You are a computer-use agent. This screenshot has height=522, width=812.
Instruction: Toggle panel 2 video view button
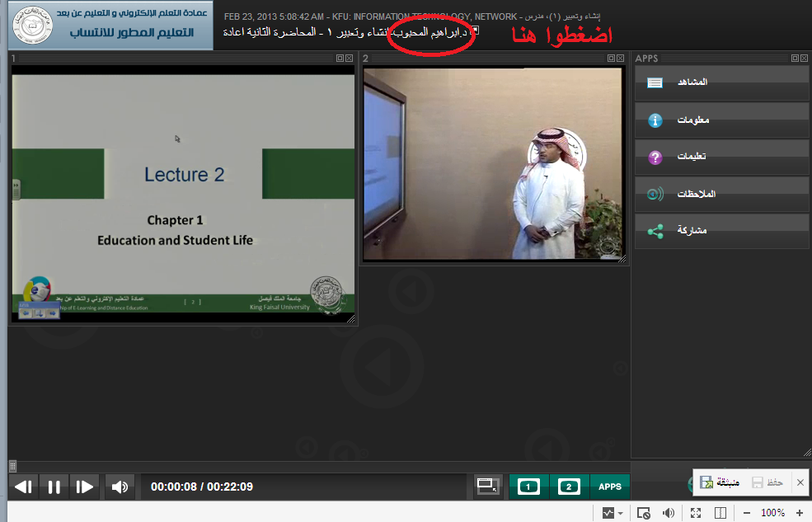pos(569,487)
